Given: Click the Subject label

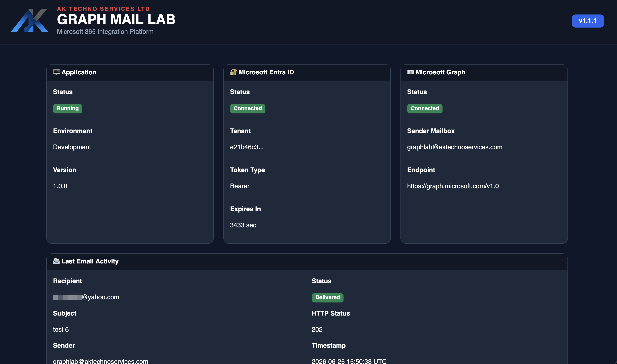Looking at the screenshot, I should point(65,314).
